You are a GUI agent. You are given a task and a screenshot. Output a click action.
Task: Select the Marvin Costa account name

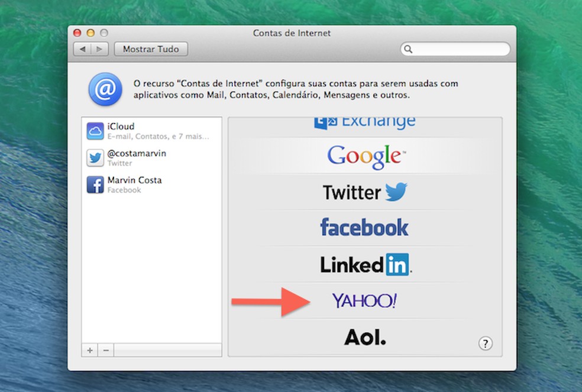click(134, 180)
